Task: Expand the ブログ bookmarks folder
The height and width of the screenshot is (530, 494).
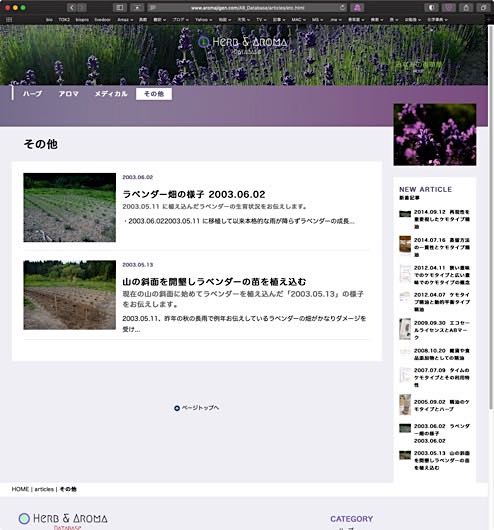Action: tap(181, 20)
